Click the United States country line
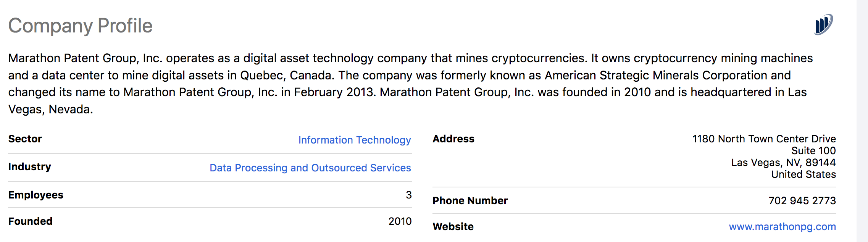The height and width of the screenshot is (242, 868). click(x=803, y=174)
